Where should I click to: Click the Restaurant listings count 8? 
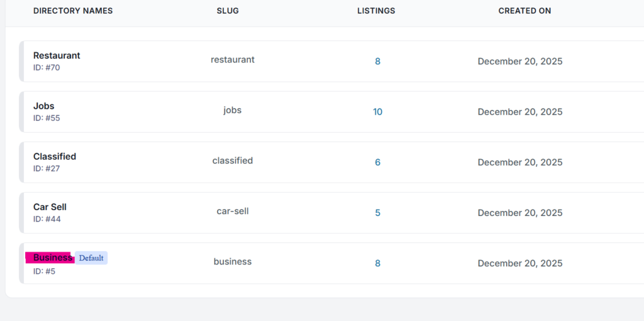tap(377, 62)
